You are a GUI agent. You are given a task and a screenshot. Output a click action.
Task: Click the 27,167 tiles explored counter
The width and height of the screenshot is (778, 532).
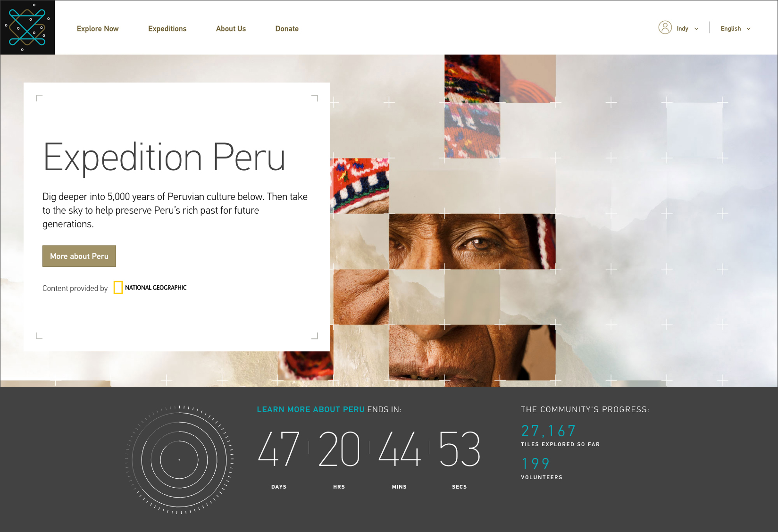pos(548,431)
